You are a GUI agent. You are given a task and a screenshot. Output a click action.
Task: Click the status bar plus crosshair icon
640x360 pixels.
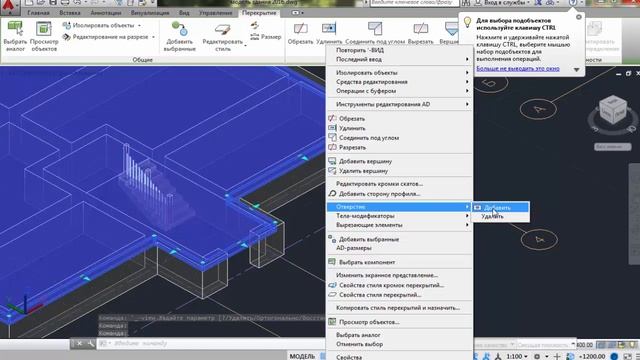click(x=557, y=356)
